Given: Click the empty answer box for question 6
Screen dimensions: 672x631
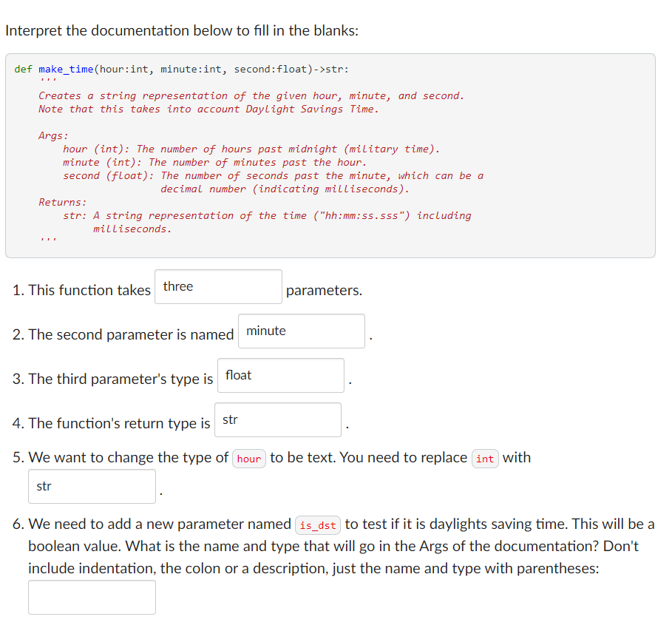Looking at the screenshot, I should tap(92, 597).
